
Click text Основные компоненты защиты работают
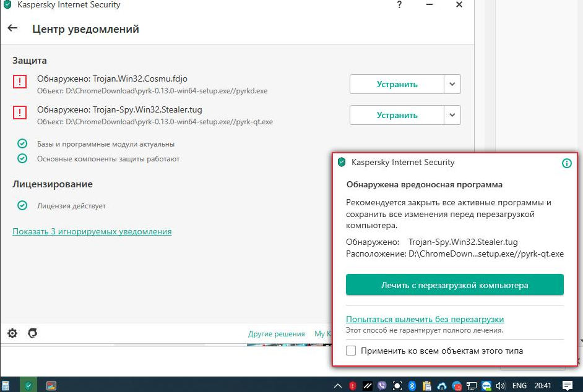[108, 159]
